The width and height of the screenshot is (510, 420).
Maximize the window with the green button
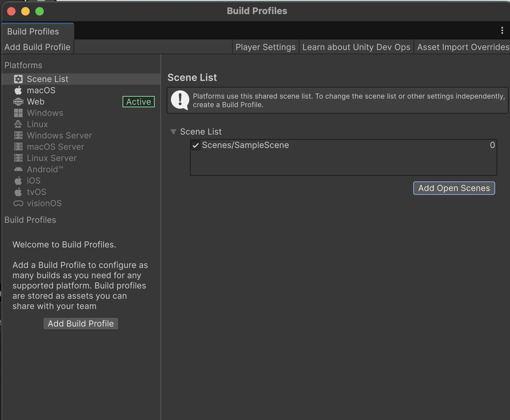pyautogui.click(x=40, y=11)
